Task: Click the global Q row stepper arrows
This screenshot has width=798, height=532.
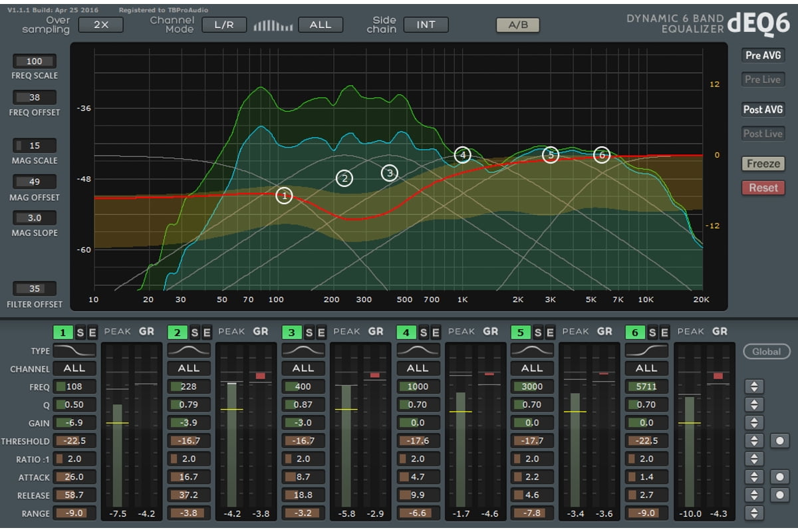Action: tap(754, 404)
